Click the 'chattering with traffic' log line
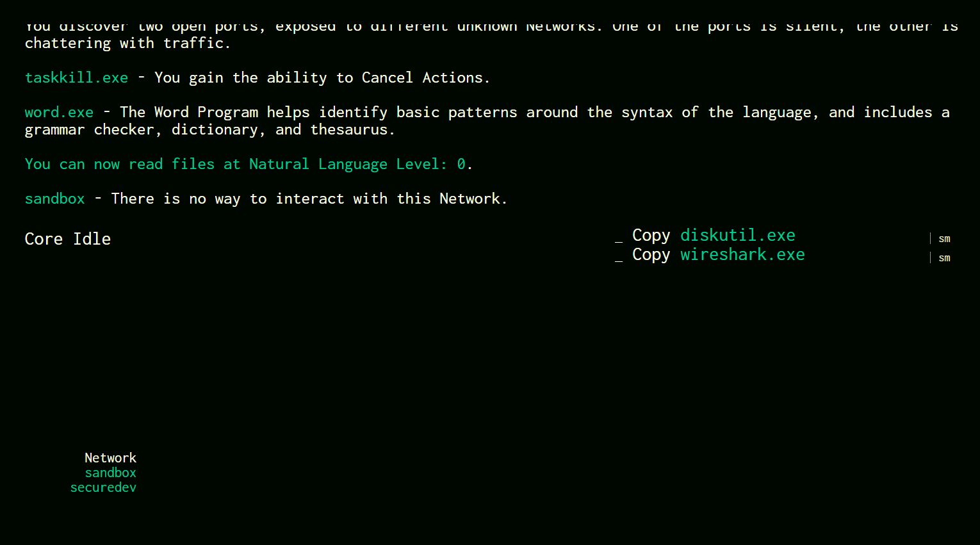 127,44
